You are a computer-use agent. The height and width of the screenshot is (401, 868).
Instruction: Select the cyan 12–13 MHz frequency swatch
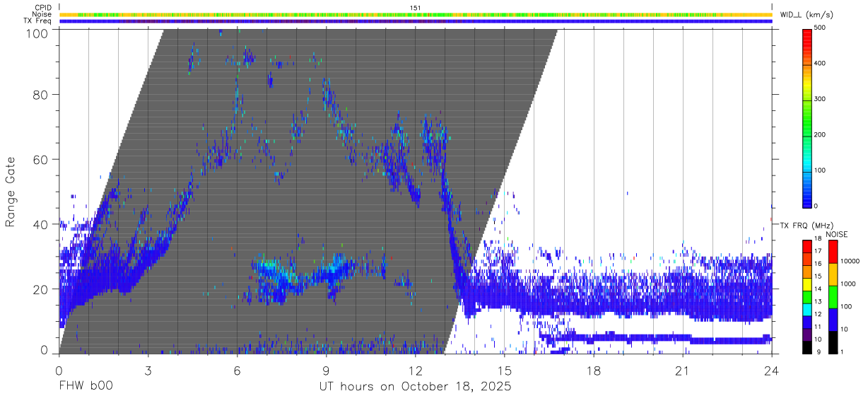pyautogui.click(x=807, y=309)
